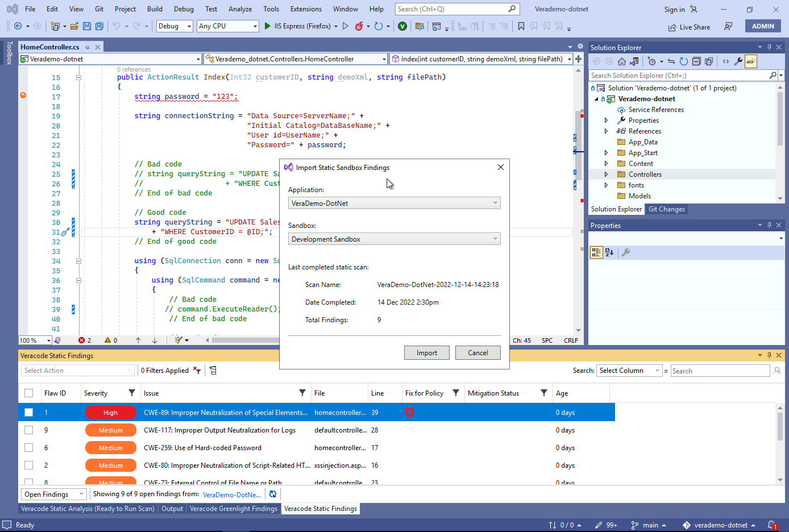Click the VeraDemo-DotNe... findings source link
Screen dimensions: 789x532
pyautogui.click(x=232, y=494)
